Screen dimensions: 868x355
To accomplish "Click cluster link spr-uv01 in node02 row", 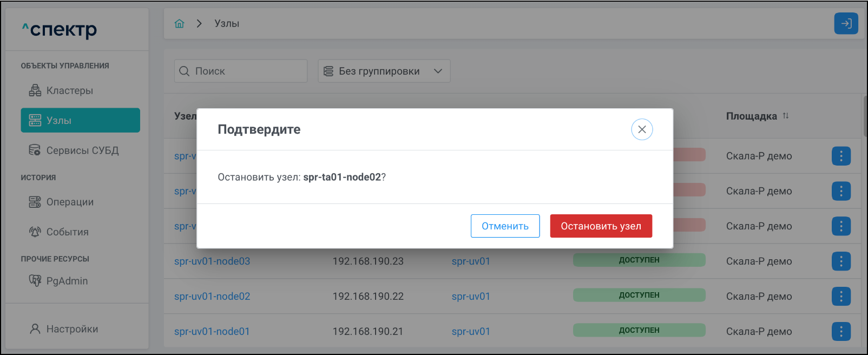I will coord(471,297).
